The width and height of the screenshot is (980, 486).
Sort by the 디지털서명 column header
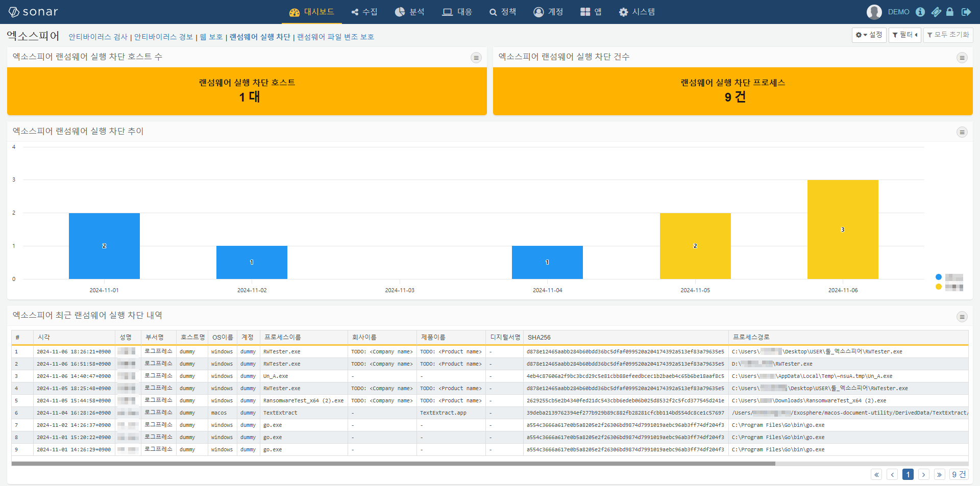click(x=505, y=337)
